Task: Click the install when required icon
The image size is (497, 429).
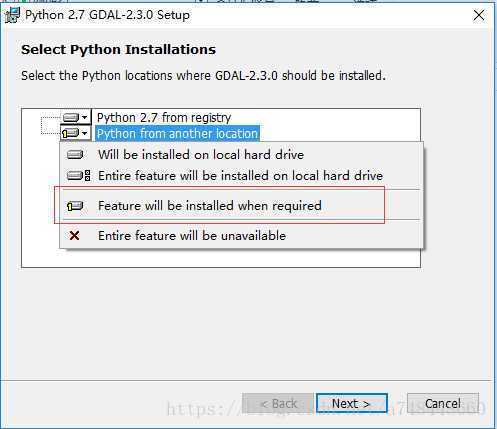Action: coord(75,206)
